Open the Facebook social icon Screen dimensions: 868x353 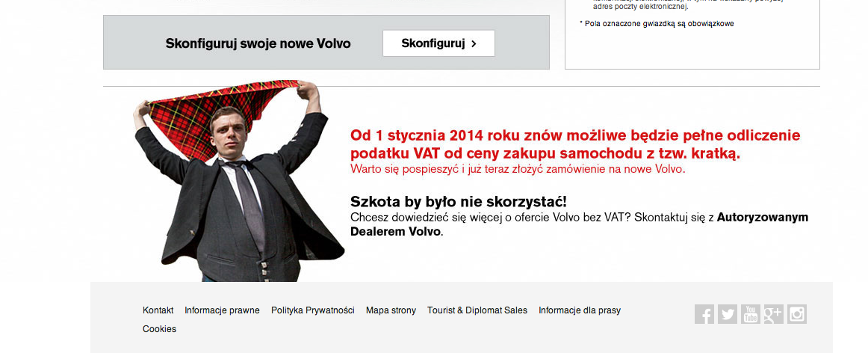coord(704,314)
